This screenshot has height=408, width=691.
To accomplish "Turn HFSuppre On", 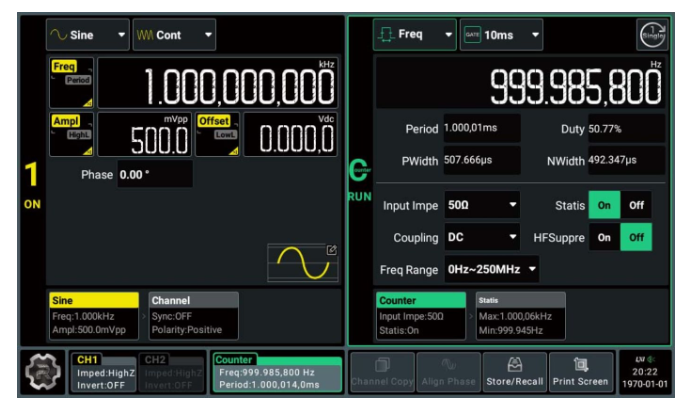I will (604, 237).
